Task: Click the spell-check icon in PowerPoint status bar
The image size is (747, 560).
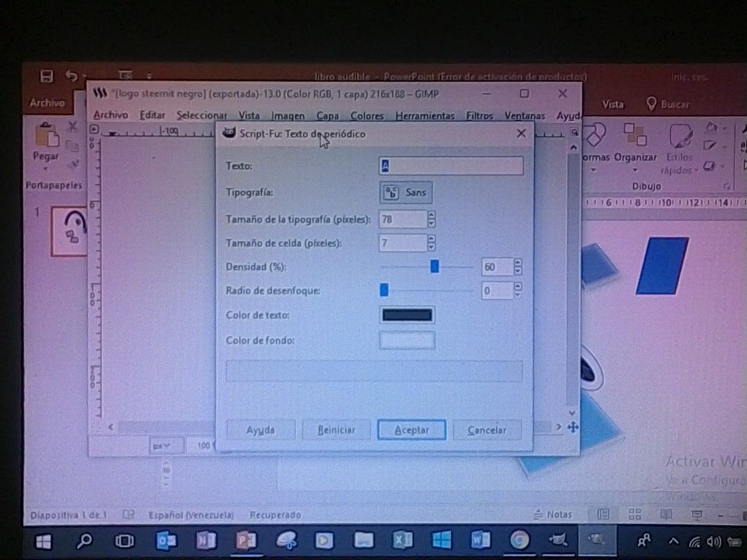Action: [x=128, y=514]
